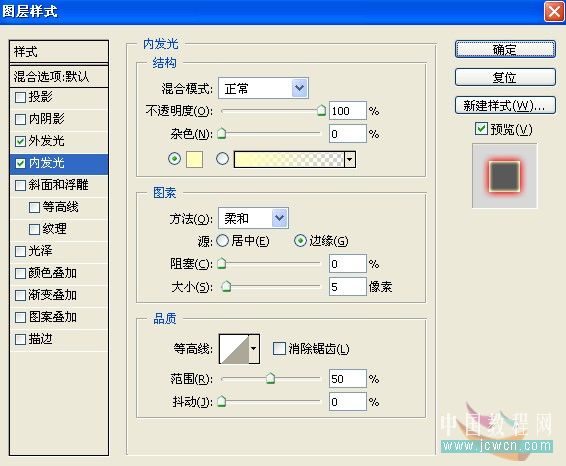Enable the 描边 checkbox

point(20,339)
